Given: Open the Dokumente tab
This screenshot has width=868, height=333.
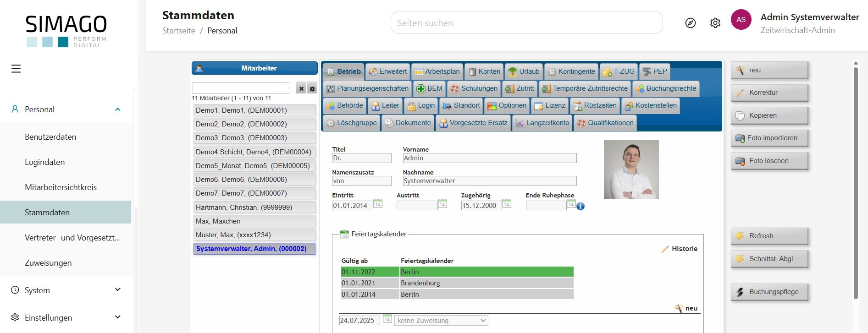Looking at the screenshot, I should [408, 123].
